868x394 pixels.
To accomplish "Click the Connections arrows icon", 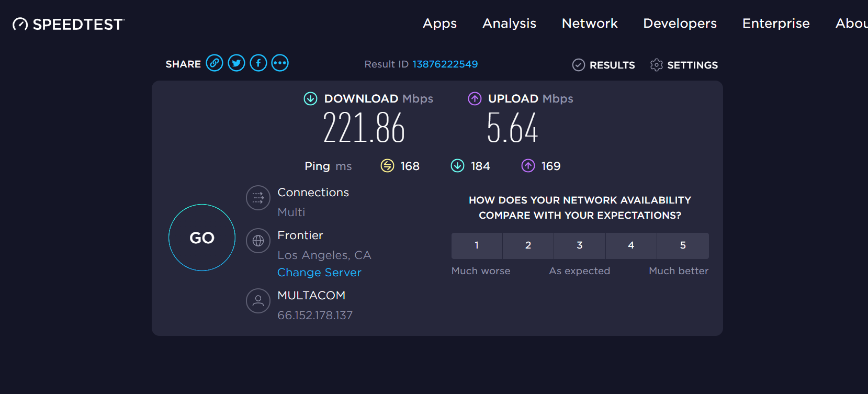I will (x=258, y=198).
